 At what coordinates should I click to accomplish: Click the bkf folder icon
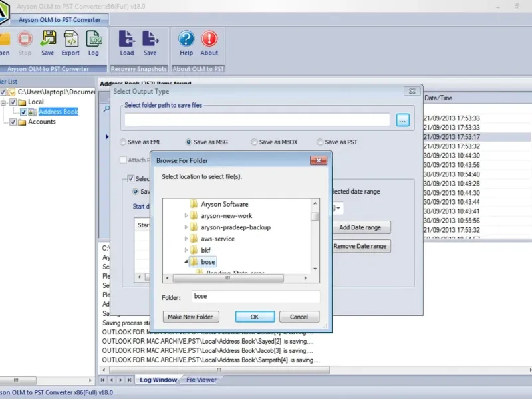point(194,251)
